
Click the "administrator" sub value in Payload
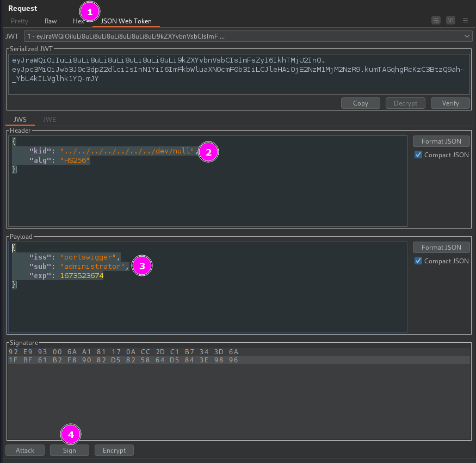click(92, 266)
